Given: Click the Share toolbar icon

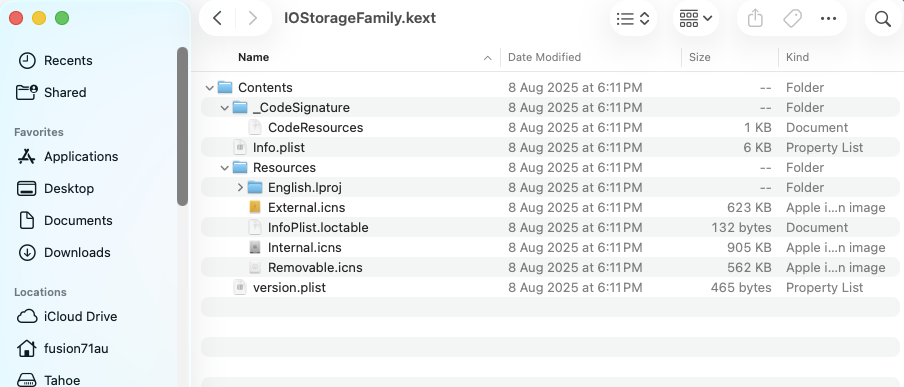Looking at the screenshot, I should coord(755,18).
